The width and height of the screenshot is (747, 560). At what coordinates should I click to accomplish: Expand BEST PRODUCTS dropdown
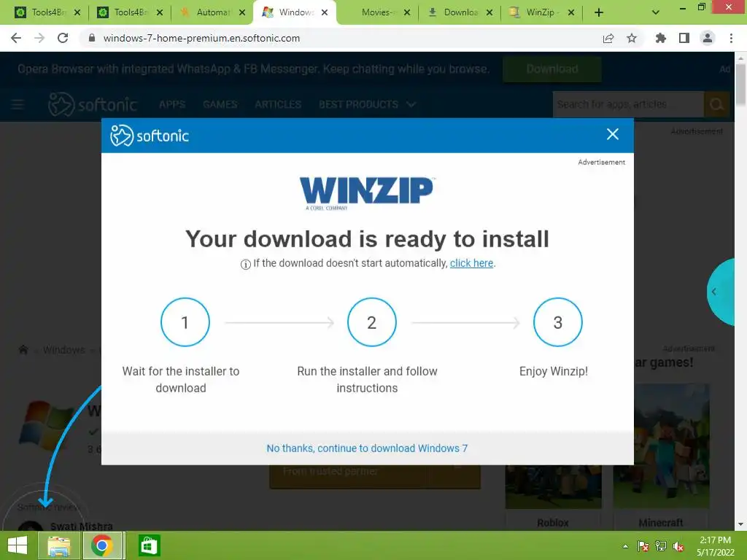coord(367,104)
